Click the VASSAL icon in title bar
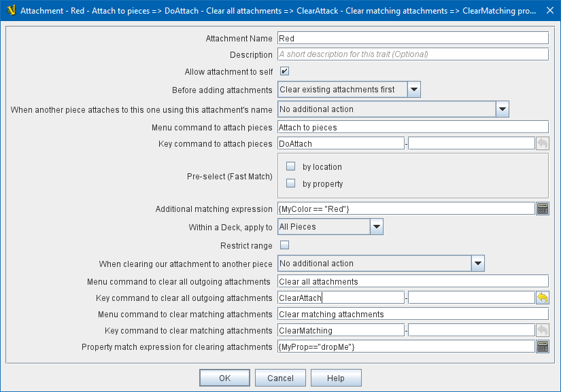The width and height of the screenshot is (561, 392). tap(10, 10)
